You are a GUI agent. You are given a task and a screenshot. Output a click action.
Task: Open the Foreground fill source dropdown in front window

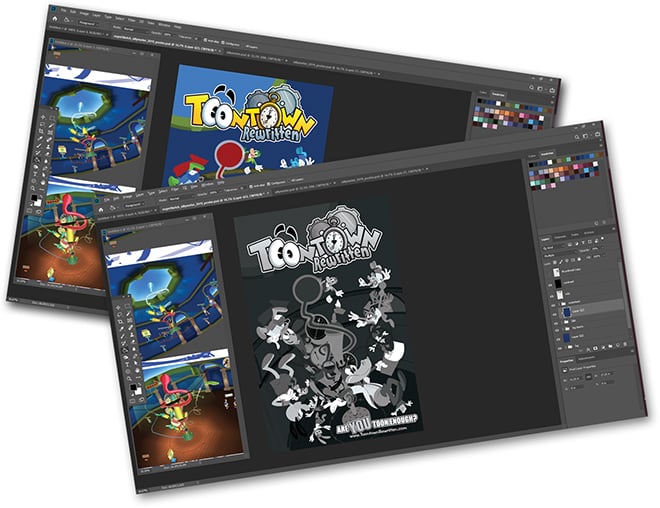click(x=134, y=205)
